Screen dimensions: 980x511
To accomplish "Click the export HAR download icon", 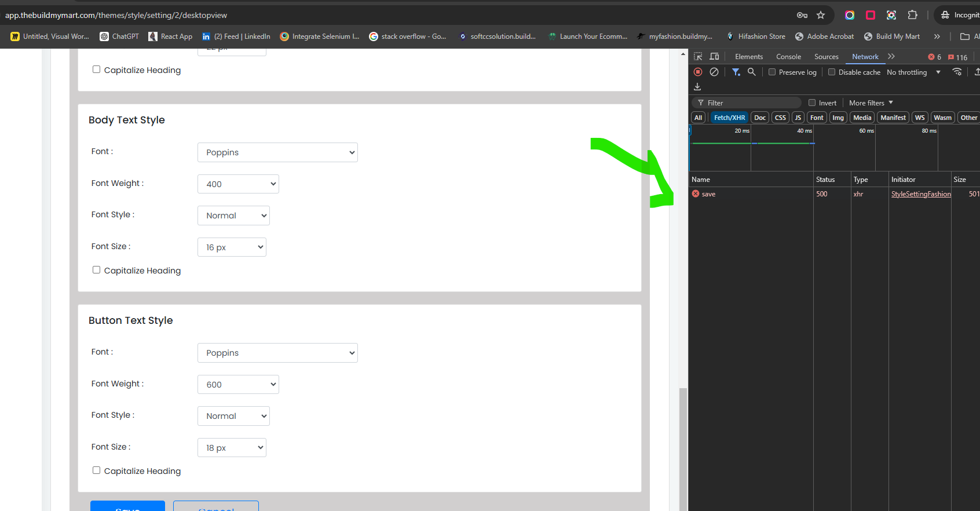I will [x=697, y=86].
